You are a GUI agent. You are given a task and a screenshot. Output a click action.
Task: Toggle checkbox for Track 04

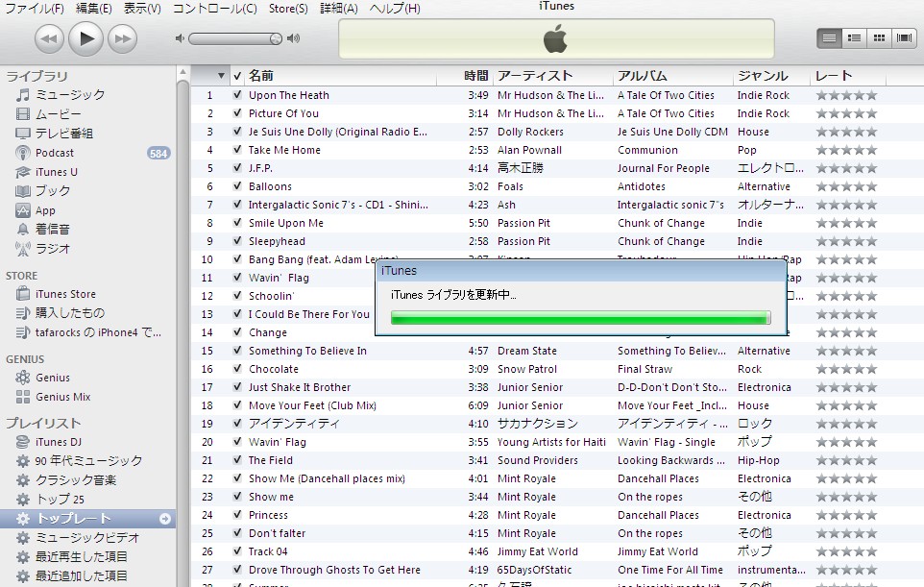coord(237,551)
